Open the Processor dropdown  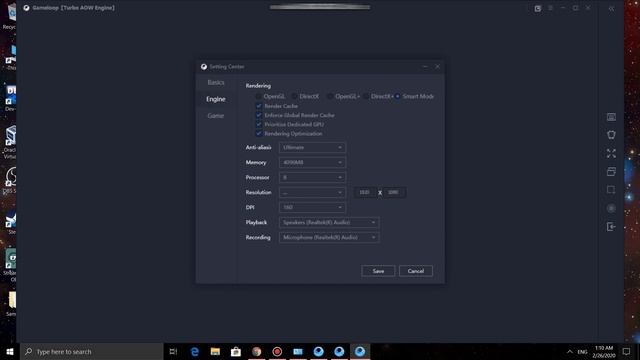pos(312,178)
